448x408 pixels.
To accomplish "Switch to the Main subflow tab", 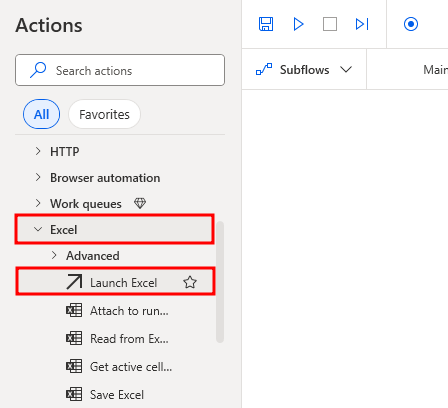I will click(x=435, y=70).
